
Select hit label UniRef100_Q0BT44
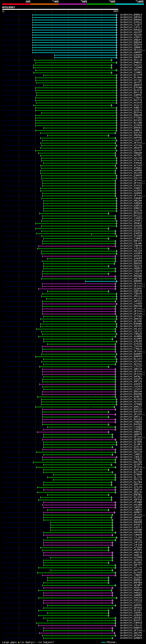pyautogui.click(x=131, y=291)
